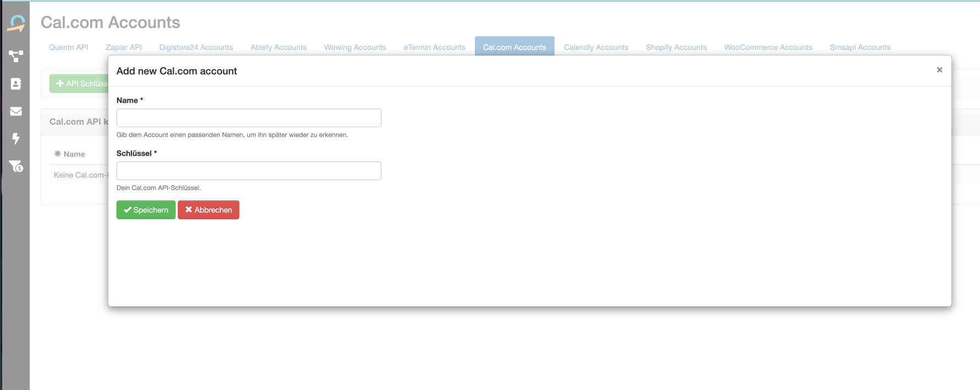The height and width of the screenshot is (390, 980).
Task: Close the Add new Cal.com account dialog
Action: (x=939, y=70)
